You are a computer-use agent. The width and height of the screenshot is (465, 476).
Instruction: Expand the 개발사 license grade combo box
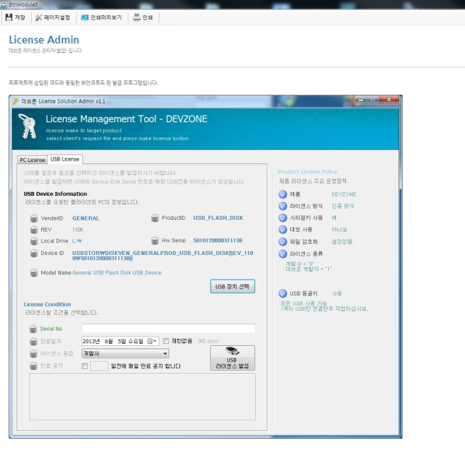pyautogui.click(x=125, y=353)
